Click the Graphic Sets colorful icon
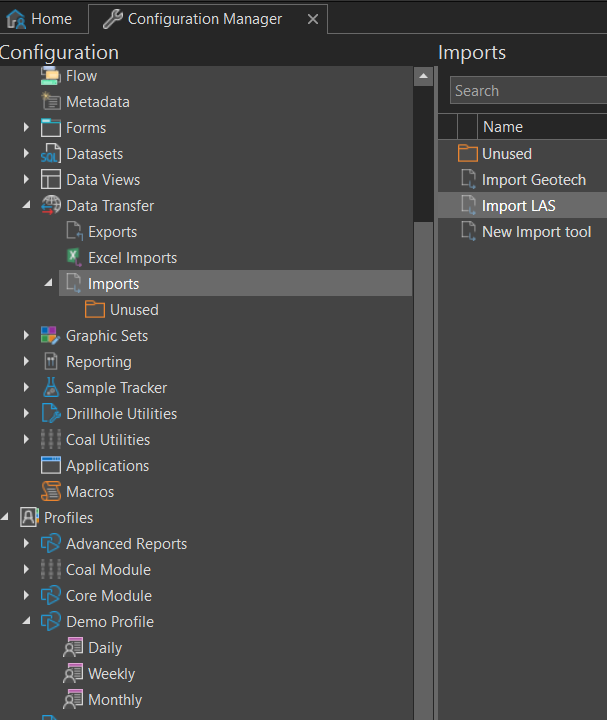This screenshot has width=607, height=720. (50, 336)
